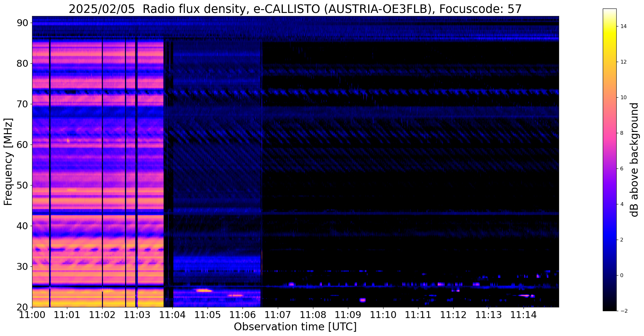Click the 11:11 time tick label
The image size is (644, 336).
point(418,314)
